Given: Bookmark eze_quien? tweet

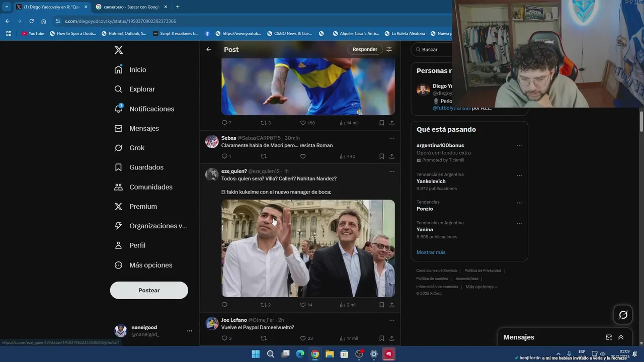Looking at the screenshot, I should (382, 305).
